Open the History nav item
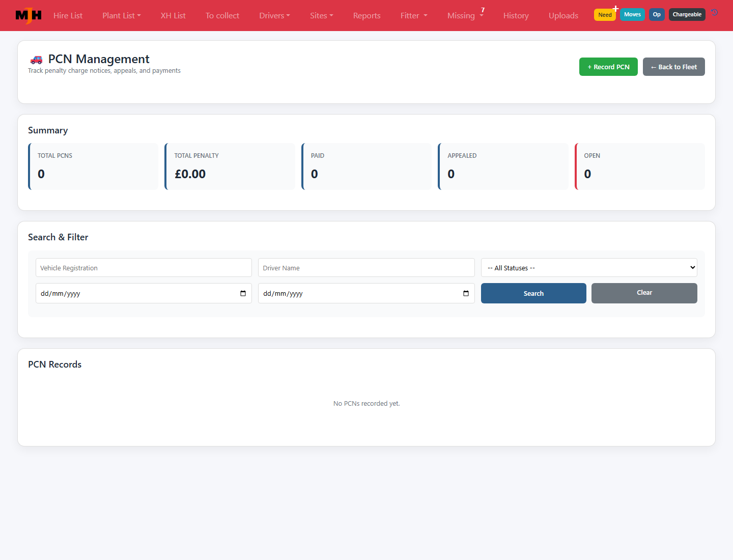The image size is (733, 560). tap(516, 16)
